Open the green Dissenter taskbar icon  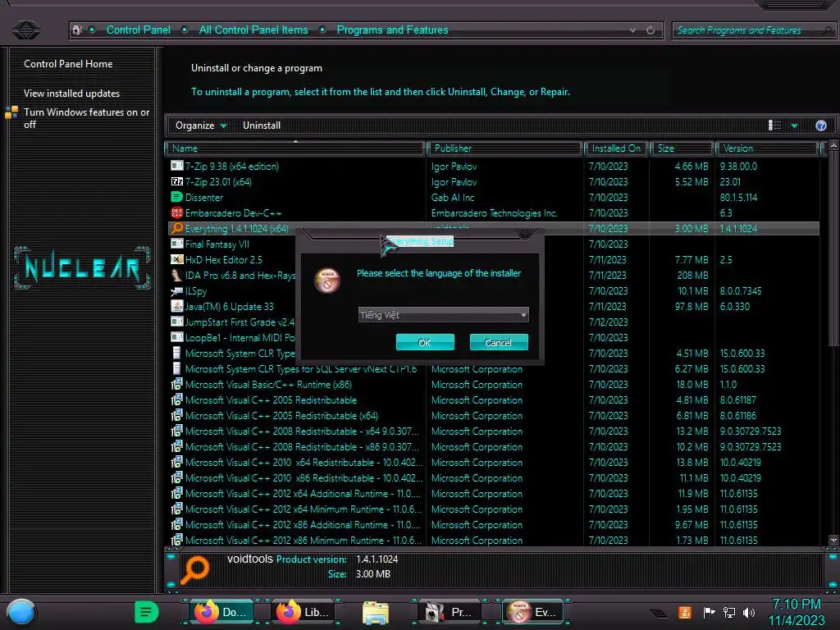tap(146, 612)
